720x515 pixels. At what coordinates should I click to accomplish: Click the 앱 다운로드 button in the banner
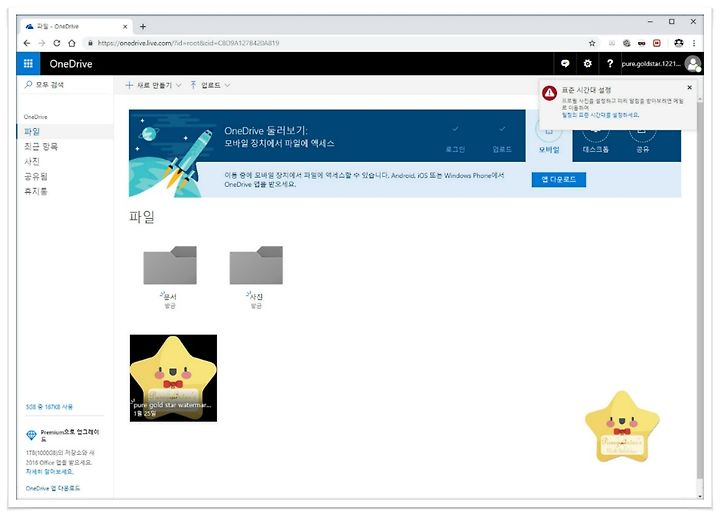558,179
